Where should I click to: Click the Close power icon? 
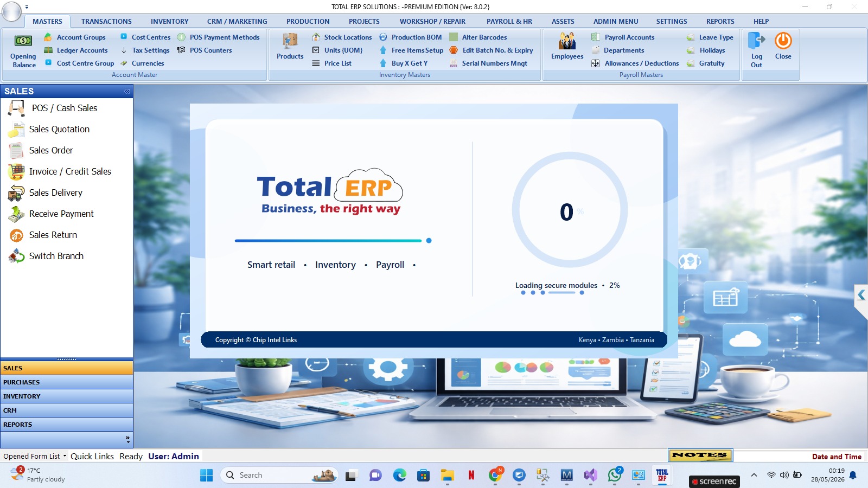pyautogui.click(x=783, y=46)
